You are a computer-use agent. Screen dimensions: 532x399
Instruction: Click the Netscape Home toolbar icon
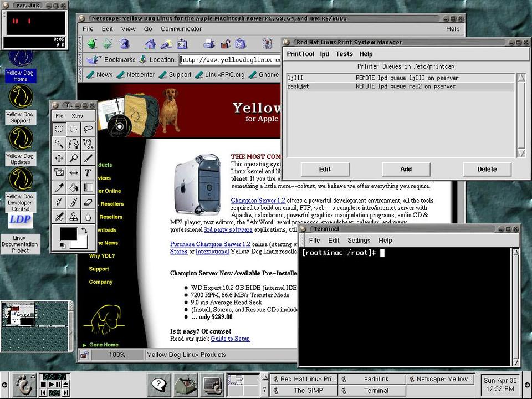150,44
